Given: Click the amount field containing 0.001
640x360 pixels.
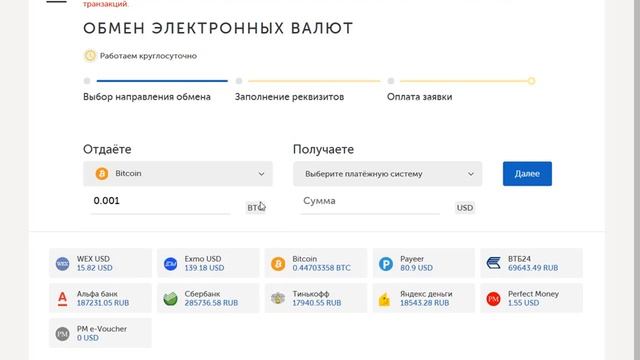Looking at the screenshot, I should click(x=160, y=201).
